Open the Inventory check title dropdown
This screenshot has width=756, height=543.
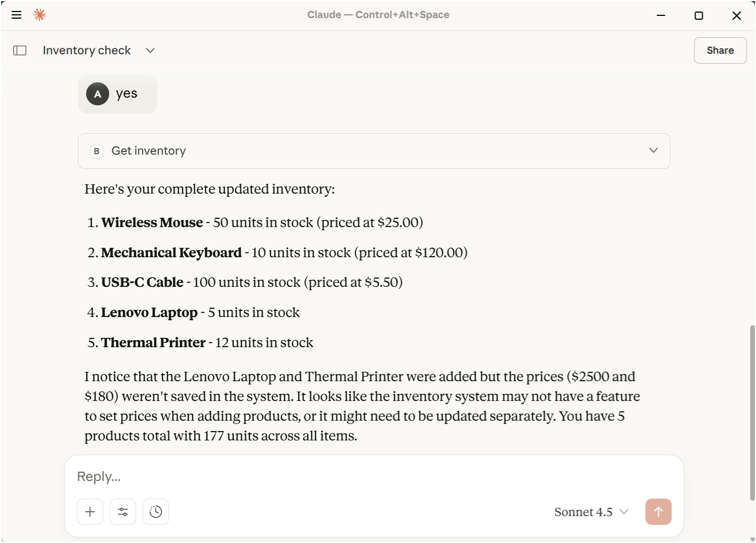(150, 50)
